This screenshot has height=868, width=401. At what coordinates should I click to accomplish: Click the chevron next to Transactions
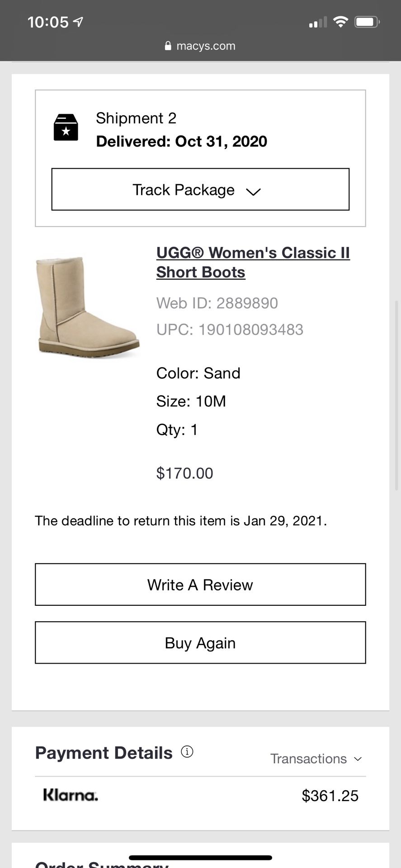point(358,759)
